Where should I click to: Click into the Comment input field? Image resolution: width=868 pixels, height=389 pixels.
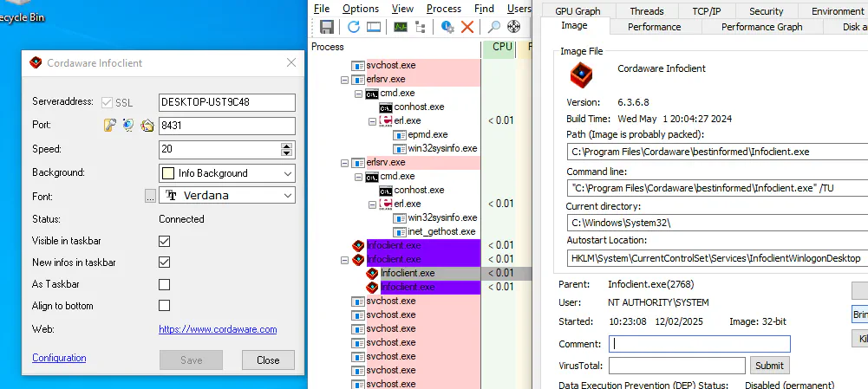tap(700, 344)
